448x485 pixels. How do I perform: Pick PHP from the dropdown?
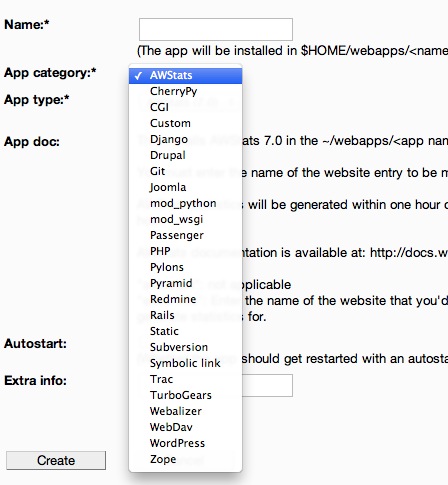[x=185, y=251]
